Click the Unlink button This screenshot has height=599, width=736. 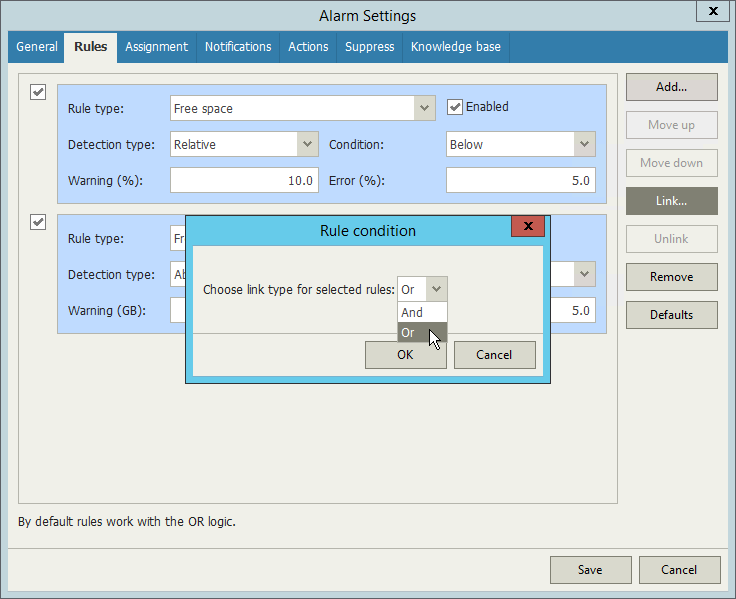click(671, 239)
